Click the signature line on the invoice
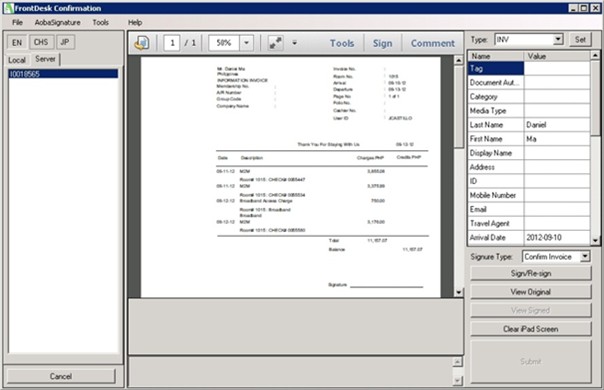The image size is (604, 390). pos(386,286)
